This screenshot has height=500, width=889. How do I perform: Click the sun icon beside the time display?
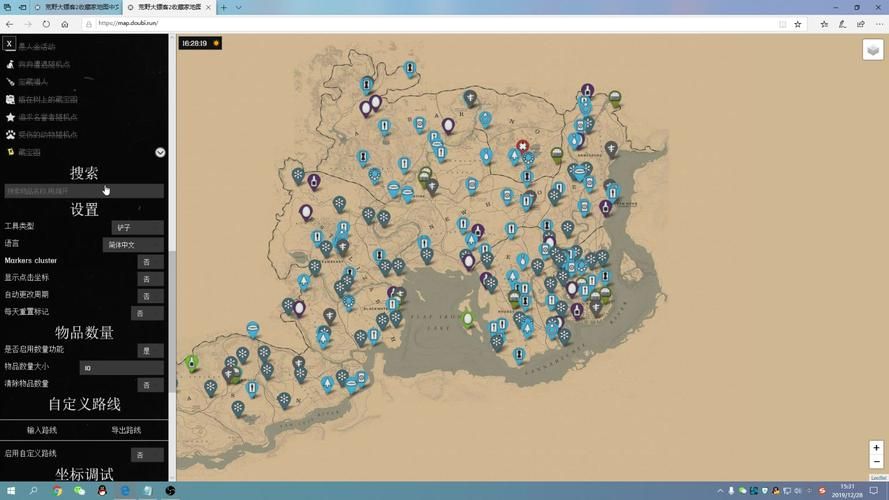216,43
